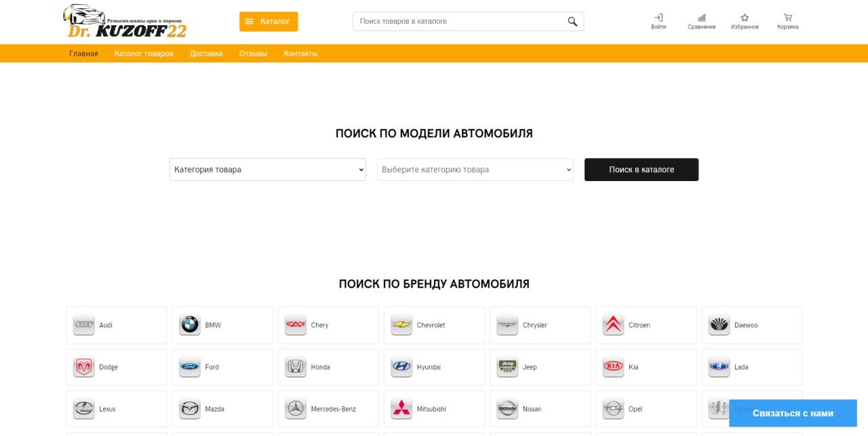
Task: Open Каталог товаров menu item
Action: click(x=144, y=54)
